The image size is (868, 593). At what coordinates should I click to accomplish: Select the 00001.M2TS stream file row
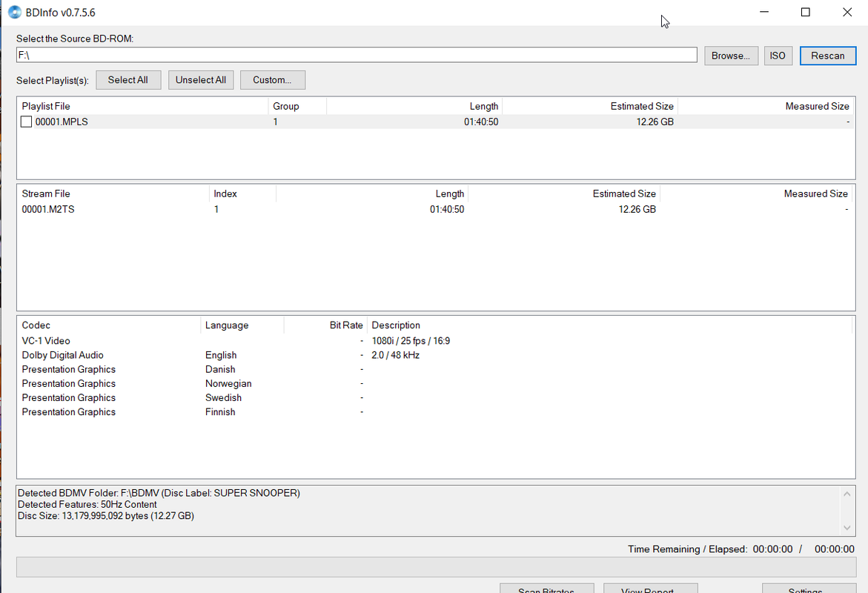[x=435, y=209]
